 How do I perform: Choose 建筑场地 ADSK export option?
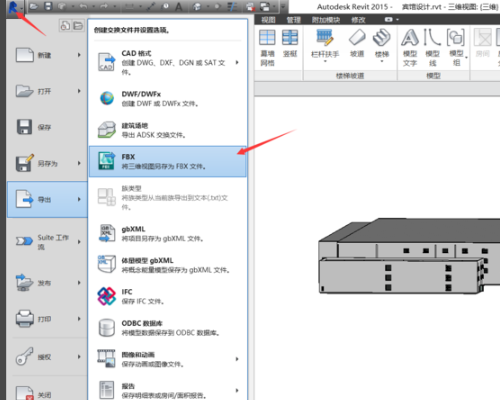[x=168, y=130]
